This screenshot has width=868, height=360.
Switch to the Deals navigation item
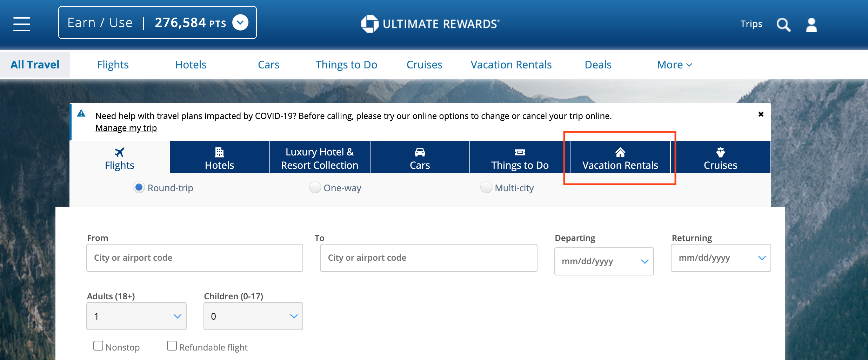[x=598, y=65]
